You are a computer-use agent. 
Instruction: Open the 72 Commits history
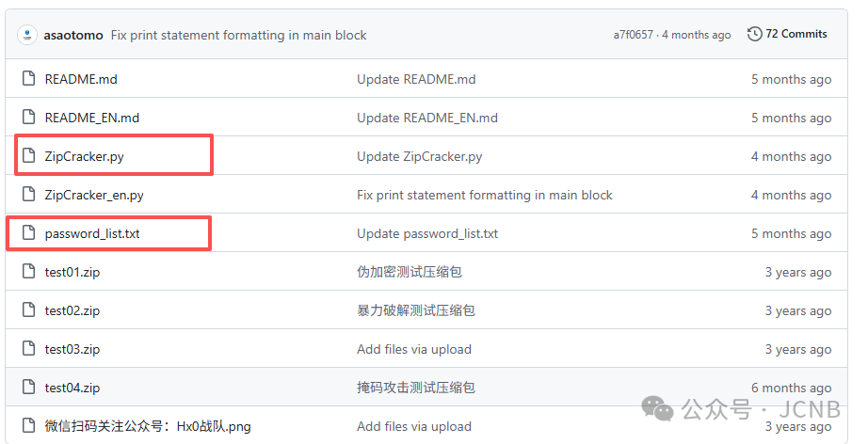point(796,34)
